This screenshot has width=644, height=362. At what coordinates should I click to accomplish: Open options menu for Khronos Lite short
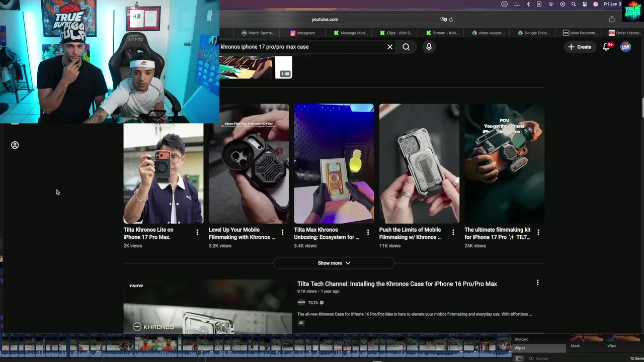(x=197, y=232)
